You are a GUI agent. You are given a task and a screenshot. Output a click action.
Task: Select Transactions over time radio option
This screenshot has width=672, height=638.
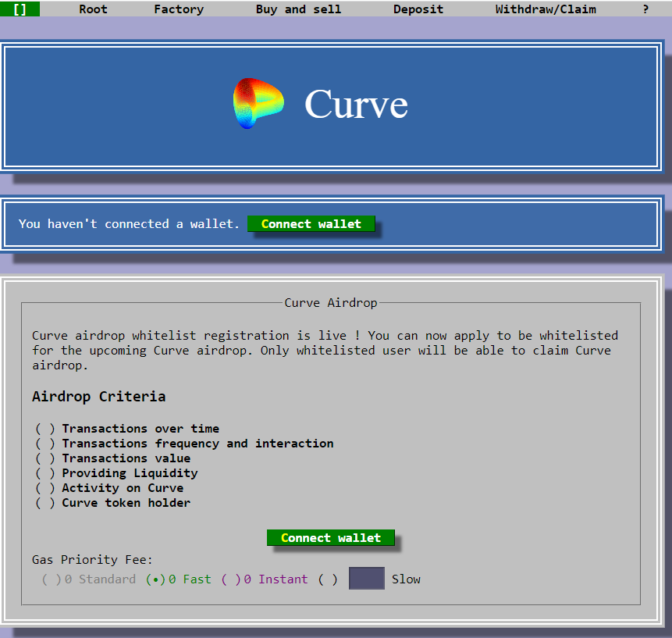point(45,429)
